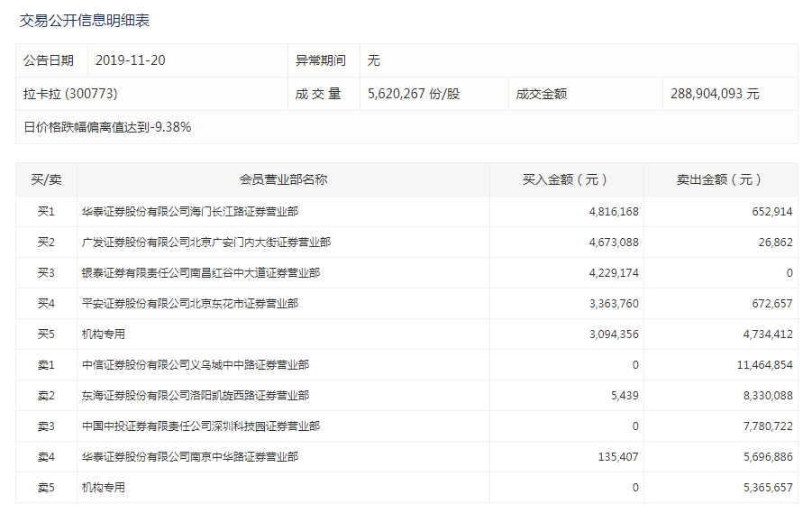This screenshot has width=812, height=513.
Task: Click the 无 value beside 异常期间
Action: point(374,60)
